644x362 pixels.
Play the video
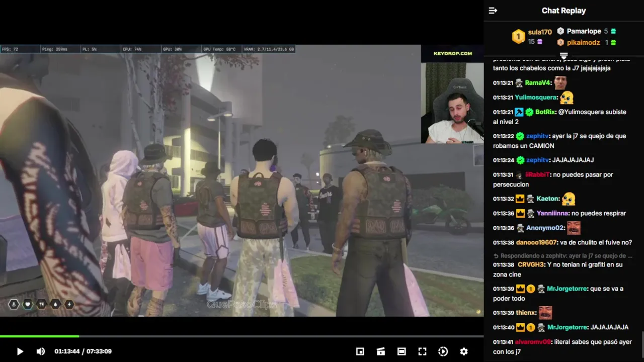(20, 351)
